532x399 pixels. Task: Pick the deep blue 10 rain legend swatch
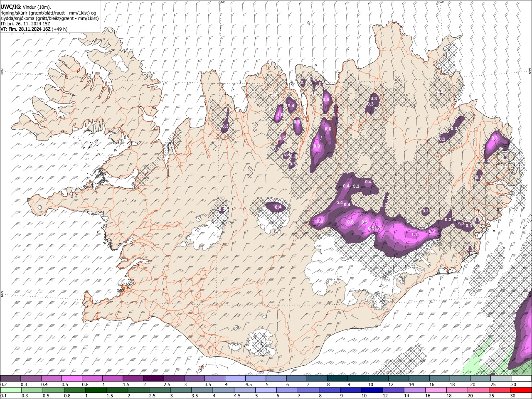pyautogui.click(x=372, y=390)
